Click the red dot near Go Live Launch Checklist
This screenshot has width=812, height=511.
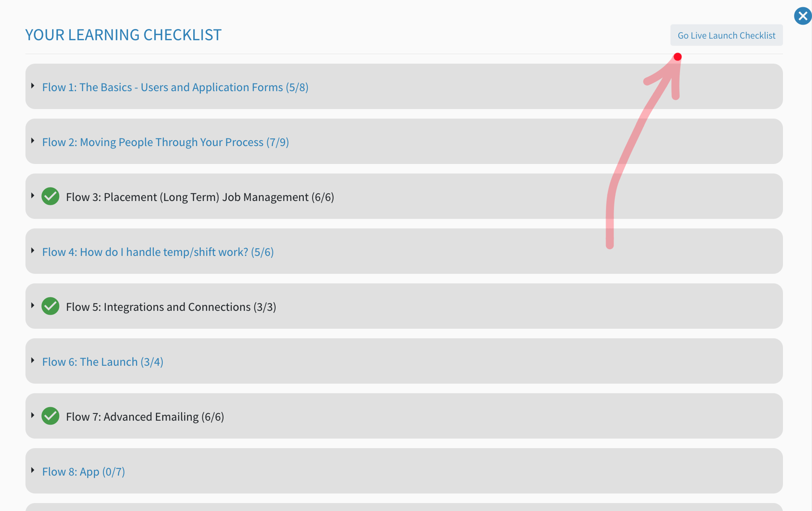pyautogui.click(x=678, y=56)
